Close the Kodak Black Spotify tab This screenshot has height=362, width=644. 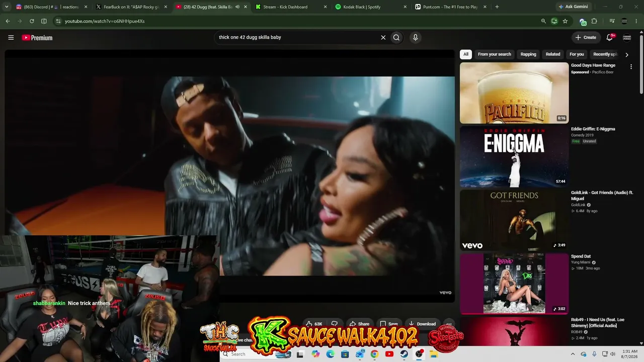[x=405, y=7]
